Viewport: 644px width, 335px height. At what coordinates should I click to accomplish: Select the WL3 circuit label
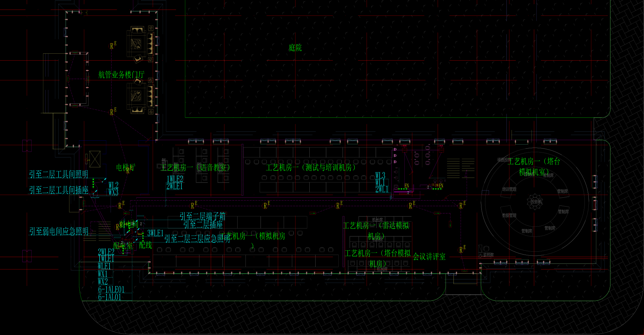[x=380, y=175]
